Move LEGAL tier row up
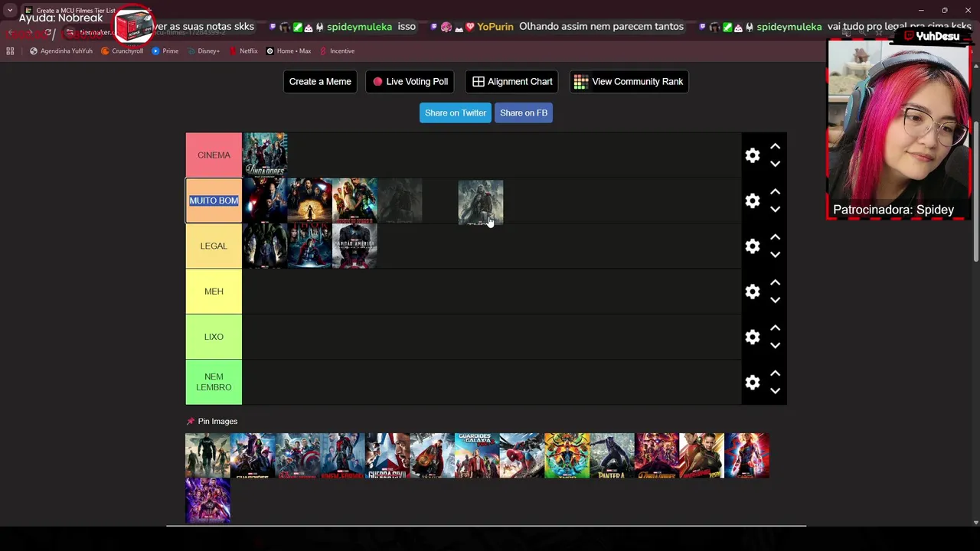 [x=775, y=237]
